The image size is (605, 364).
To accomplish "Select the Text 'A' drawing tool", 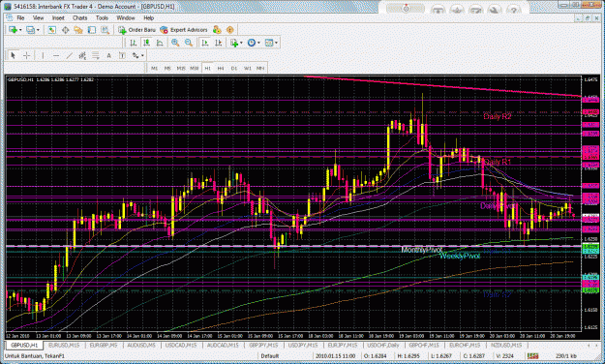I will click(108, 55).
